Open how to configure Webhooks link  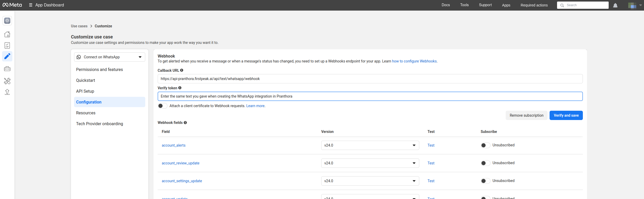tap(414, 61)
